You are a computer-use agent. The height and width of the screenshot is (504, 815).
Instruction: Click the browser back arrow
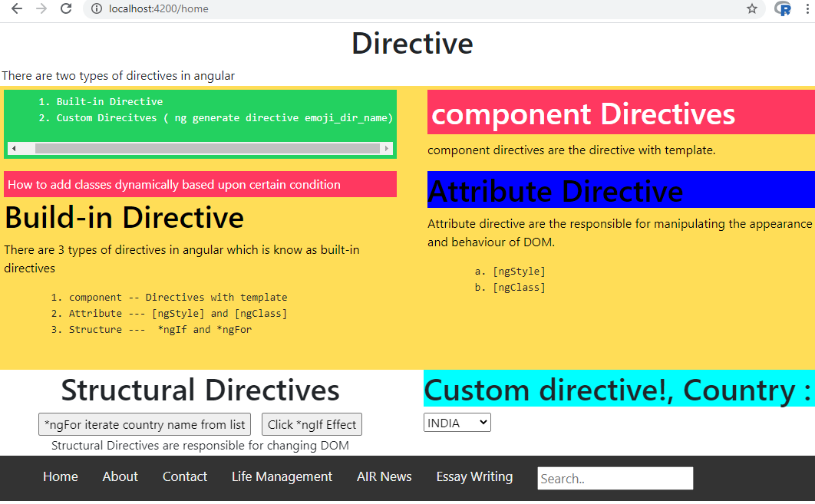[x=16, y=10]
